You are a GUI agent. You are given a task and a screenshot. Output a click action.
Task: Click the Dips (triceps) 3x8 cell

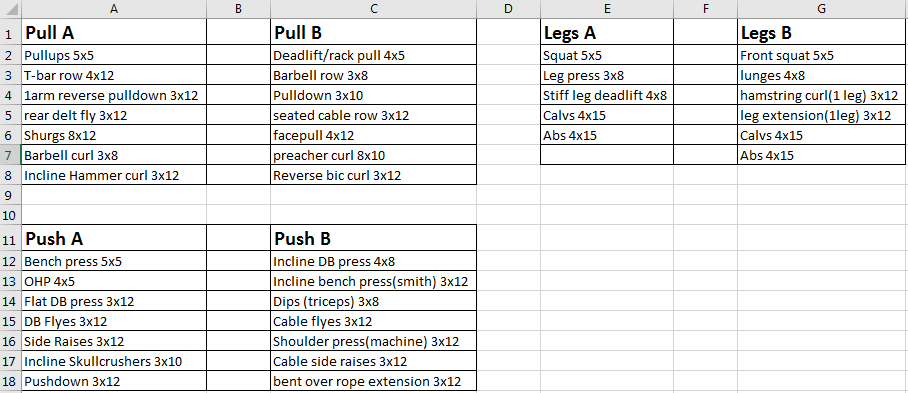[374, 301]
